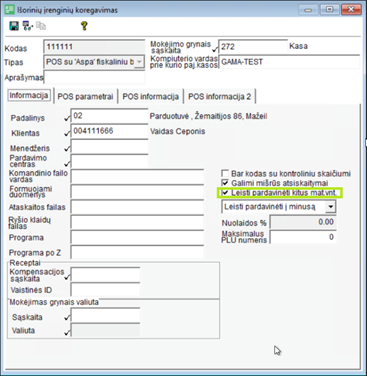Click the lookup checkmark beside Menedžeris
Viewport: 367px width, 376px height.
tap(67, 149)
